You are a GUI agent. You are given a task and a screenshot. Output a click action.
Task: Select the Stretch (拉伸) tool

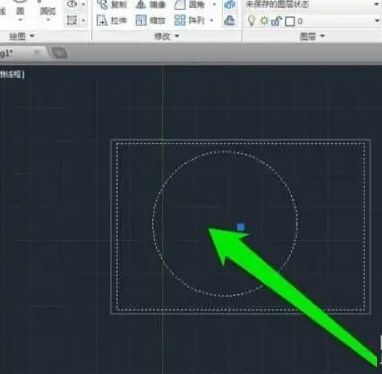point(112,21)
